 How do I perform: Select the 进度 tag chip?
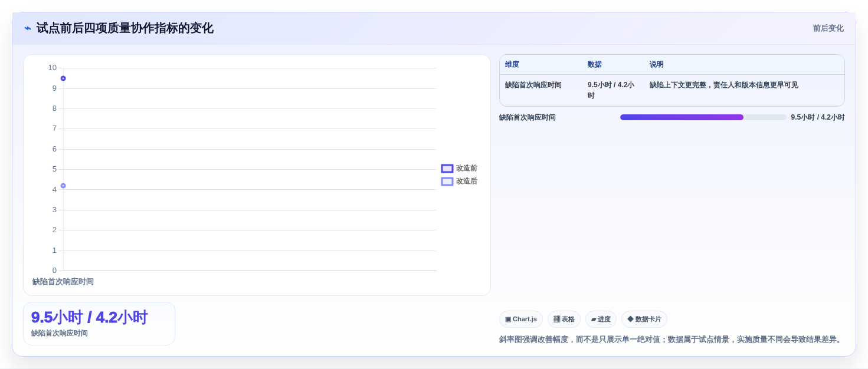tap(601, 319)
